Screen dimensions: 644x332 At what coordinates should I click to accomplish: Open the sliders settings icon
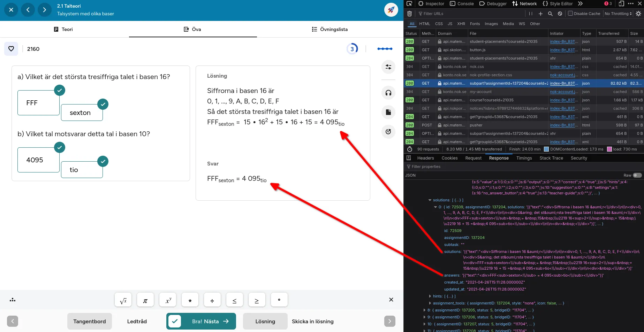pos(388,67)
